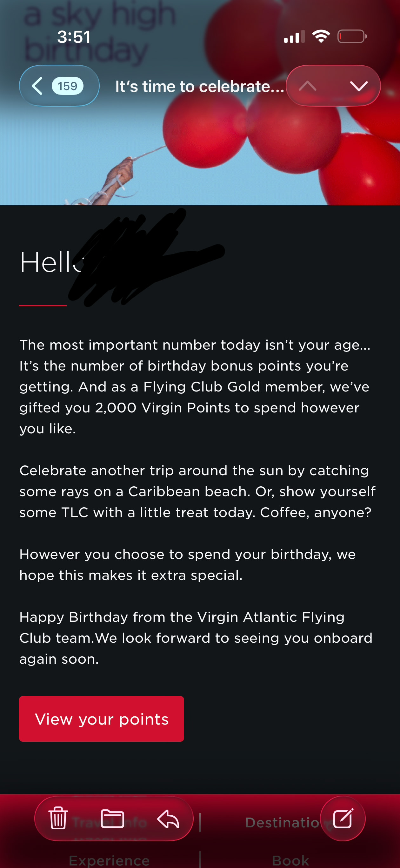
Task: Select the Book footer link
Action: 290,860
